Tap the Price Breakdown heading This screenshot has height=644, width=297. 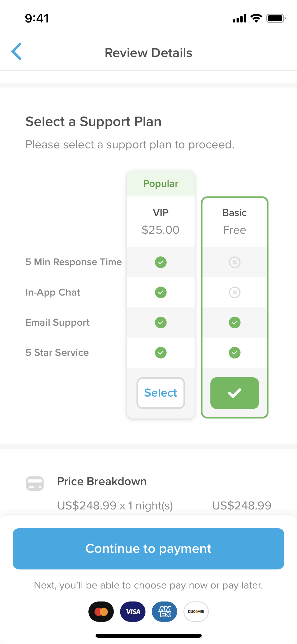click(102, 481)
